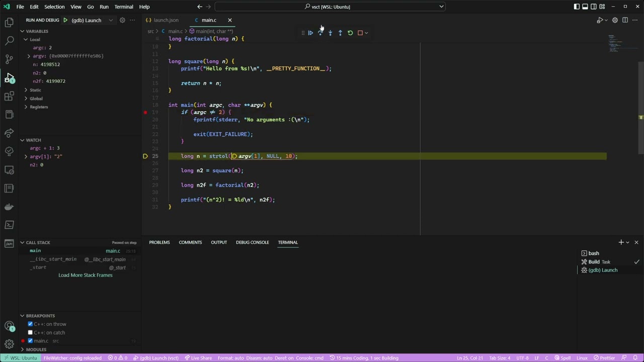644x362 pixels.
Task: Start debugging with the green play button
Action: (65, 20)
